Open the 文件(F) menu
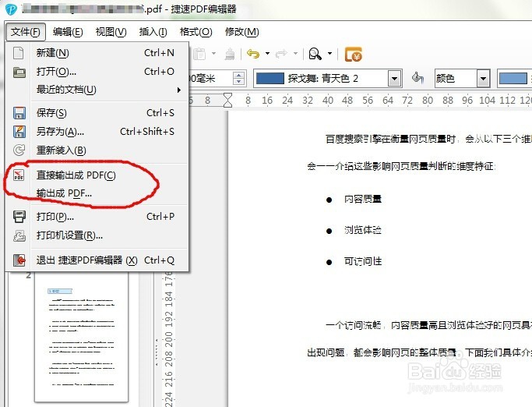The image size is (532, 407). click(x=26, y=32)
